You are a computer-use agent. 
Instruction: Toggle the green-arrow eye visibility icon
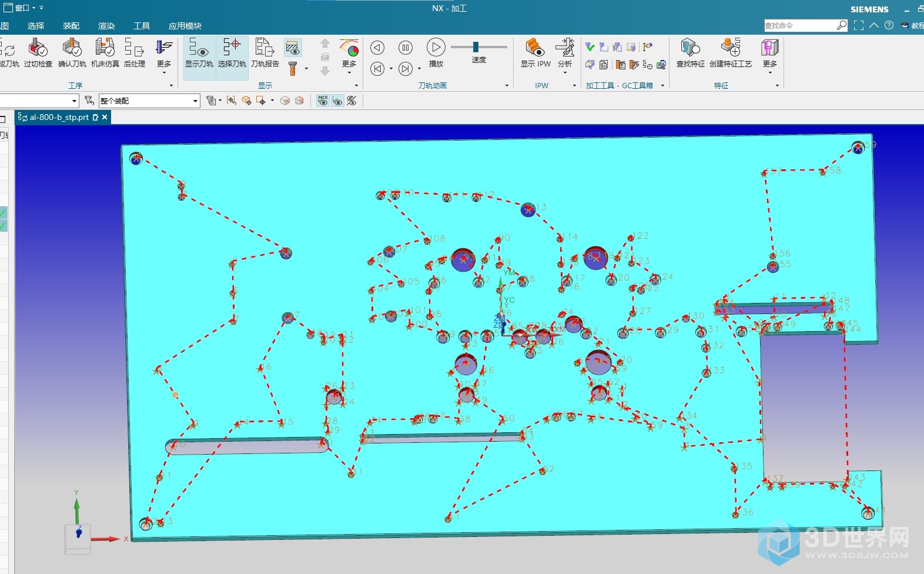[337, 101]
